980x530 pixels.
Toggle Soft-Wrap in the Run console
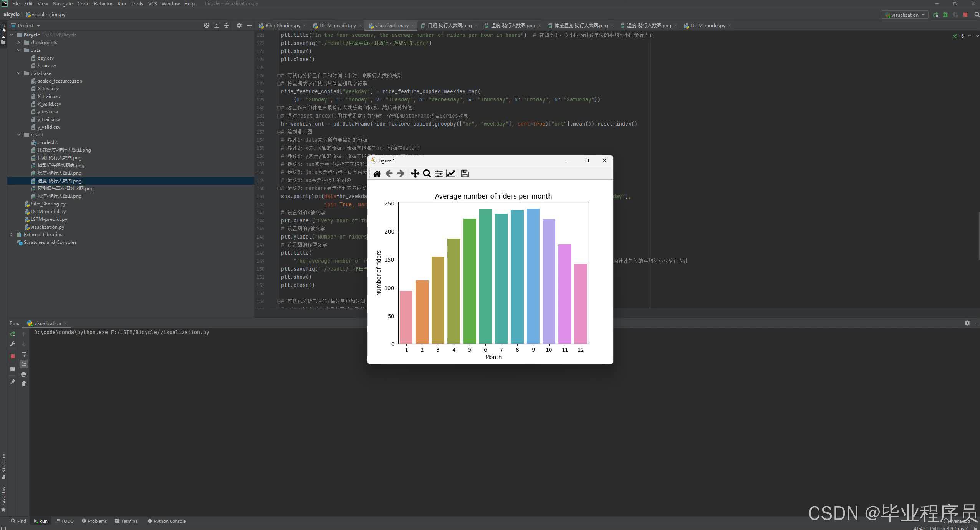[x=24, y=354]
